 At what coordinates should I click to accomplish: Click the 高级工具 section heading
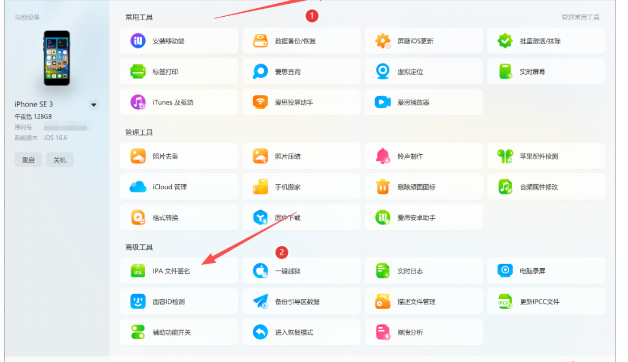(139, 247)
